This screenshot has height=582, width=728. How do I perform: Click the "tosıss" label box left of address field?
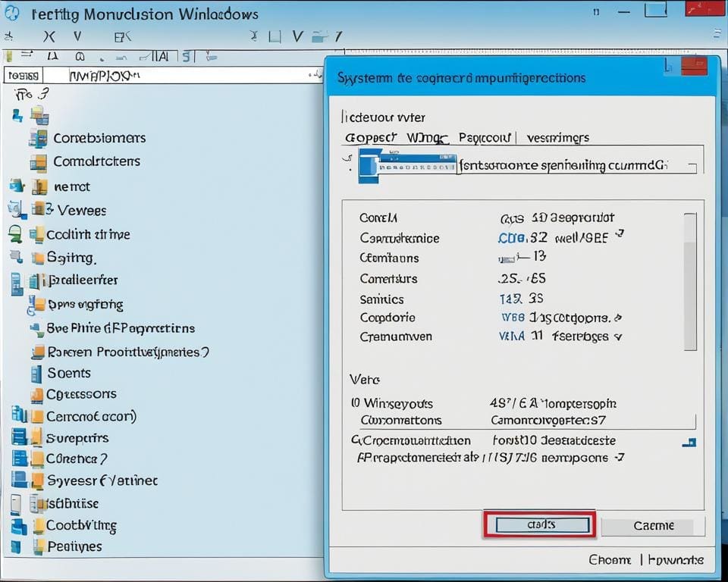pos(24,75)
